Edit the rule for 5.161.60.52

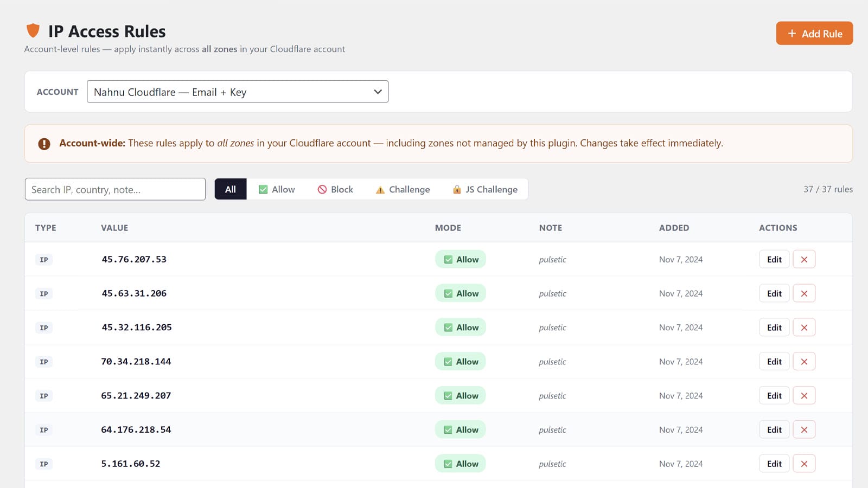[774, 464]
